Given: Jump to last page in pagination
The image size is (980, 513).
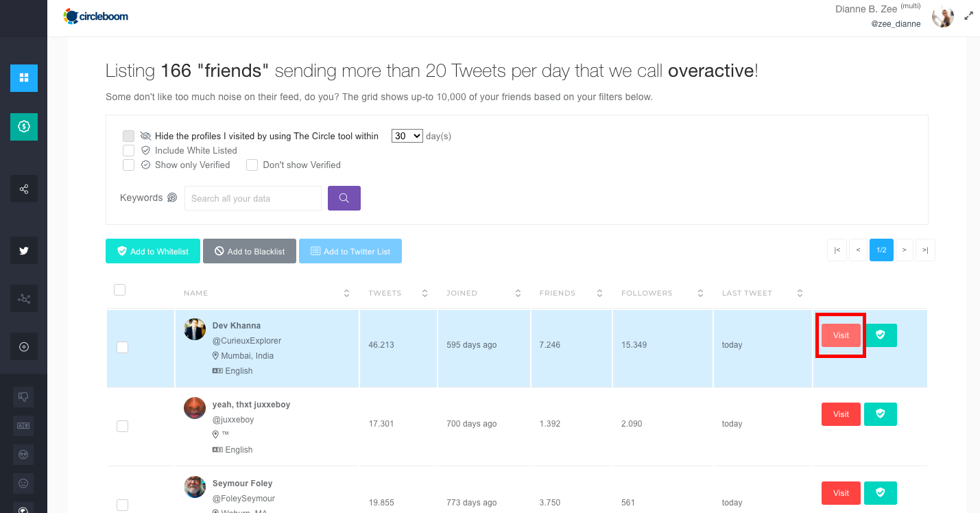Looking at the screenshot, I should (x=925, y=250).
